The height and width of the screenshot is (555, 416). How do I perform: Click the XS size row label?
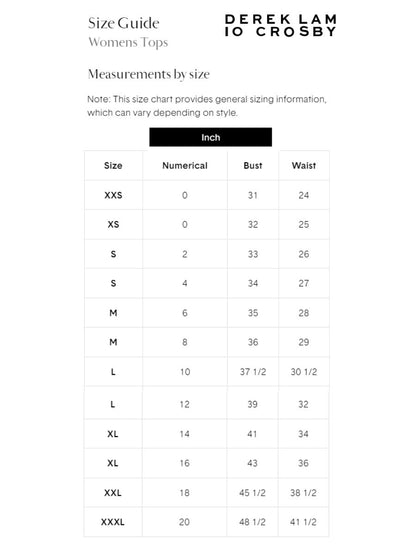(x=113, y=224)
